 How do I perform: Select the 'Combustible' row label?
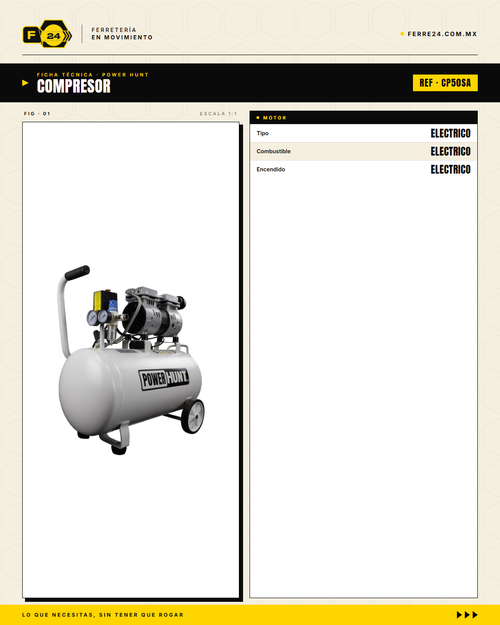(x=274, y=151)
